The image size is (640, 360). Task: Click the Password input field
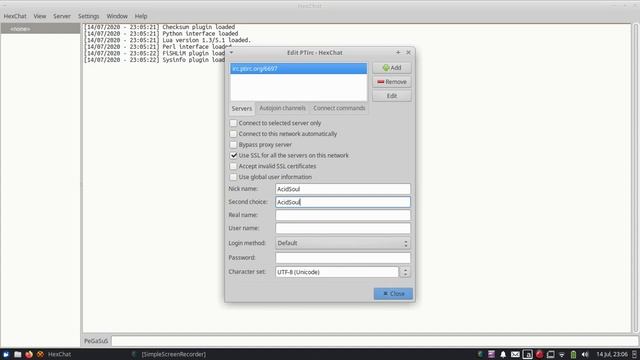[342, 258]
